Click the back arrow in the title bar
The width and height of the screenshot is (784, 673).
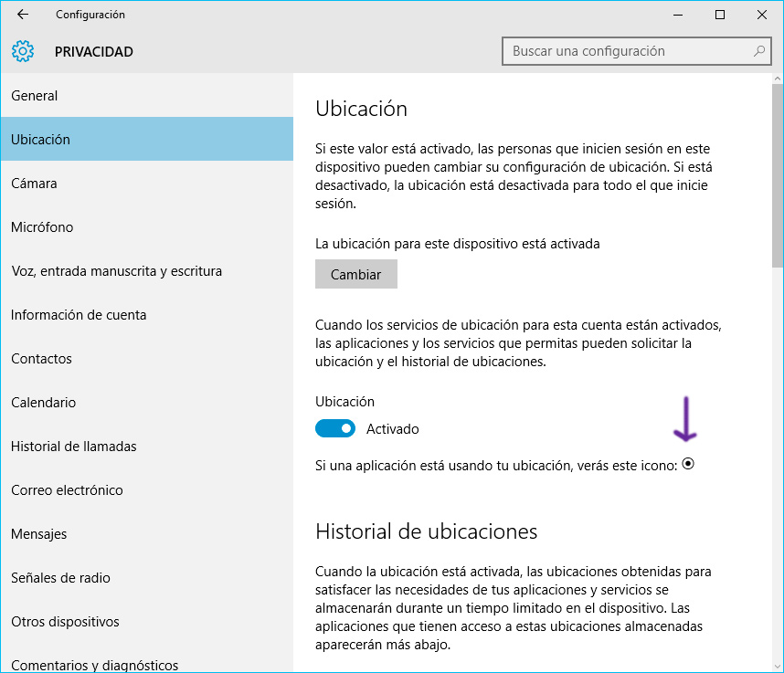23,15
